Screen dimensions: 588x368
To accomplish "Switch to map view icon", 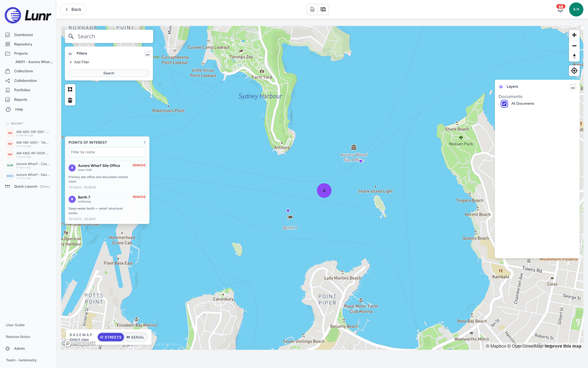I will (323, 10).
